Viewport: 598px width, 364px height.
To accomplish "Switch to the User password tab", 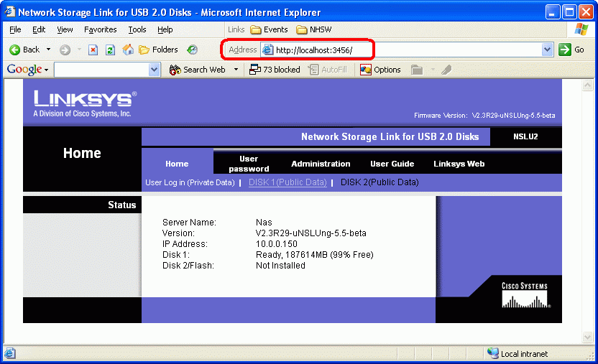I will pos(249,164).
